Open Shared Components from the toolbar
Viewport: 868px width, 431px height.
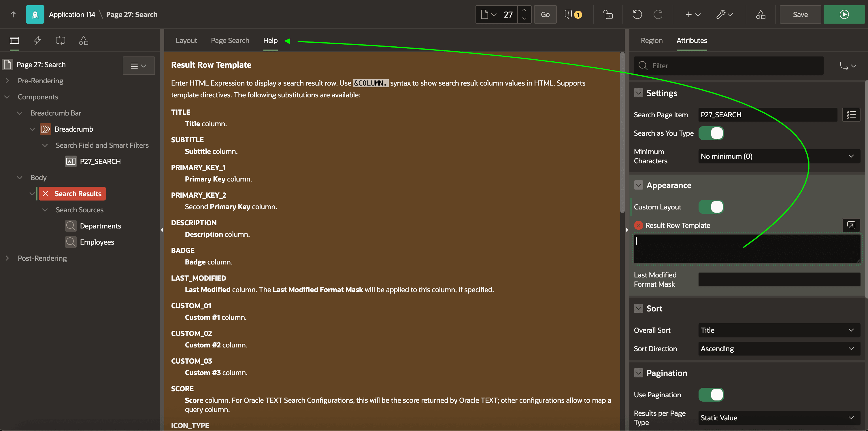pos(760,14)
